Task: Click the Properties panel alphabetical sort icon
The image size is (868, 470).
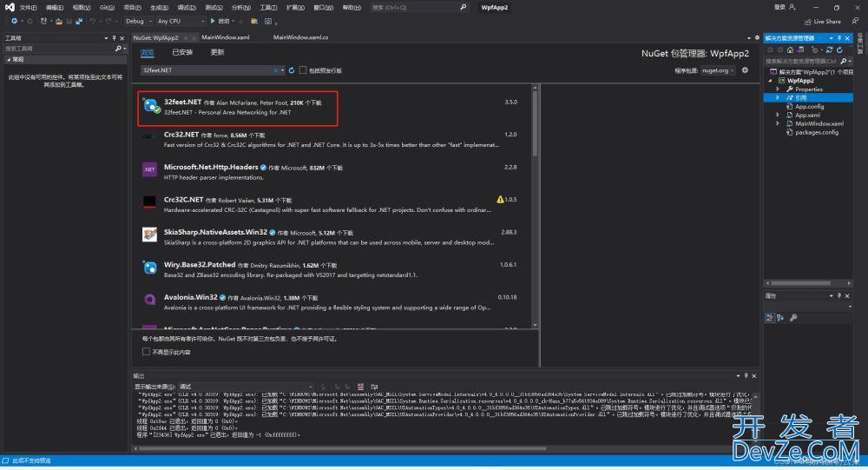Action: pyautogui.click(x=780, y=318)
